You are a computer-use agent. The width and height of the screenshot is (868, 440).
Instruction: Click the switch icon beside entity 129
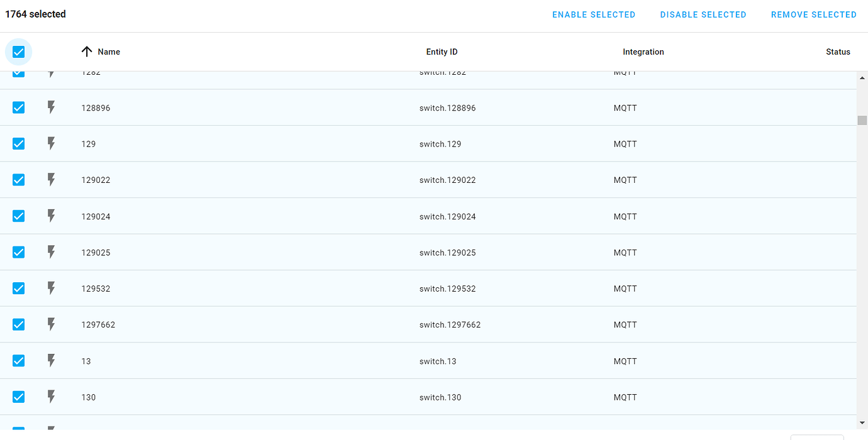coord(51,143)
